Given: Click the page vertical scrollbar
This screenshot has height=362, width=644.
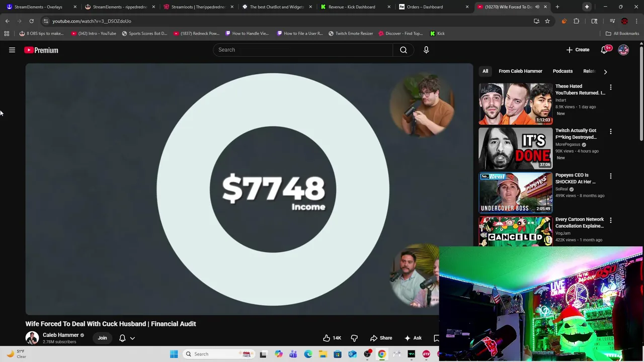Looking at the screenshot, I should point(641,93).
